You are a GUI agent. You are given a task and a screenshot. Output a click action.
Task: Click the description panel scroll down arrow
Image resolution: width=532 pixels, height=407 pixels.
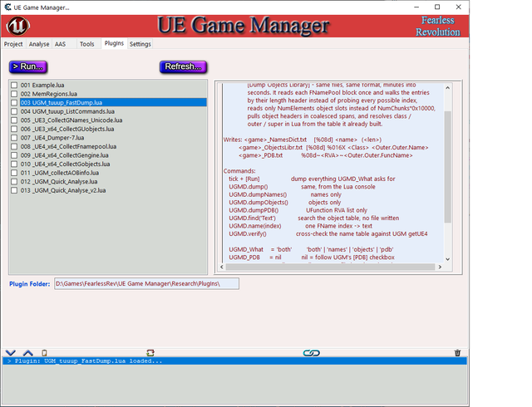(447, 259)
